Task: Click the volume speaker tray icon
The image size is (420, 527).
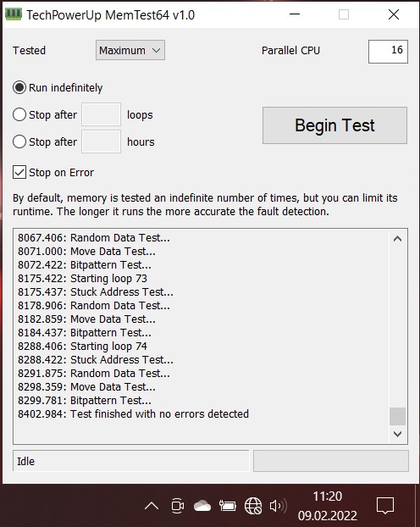Action: pyautogui.click(x=279, y=506)
